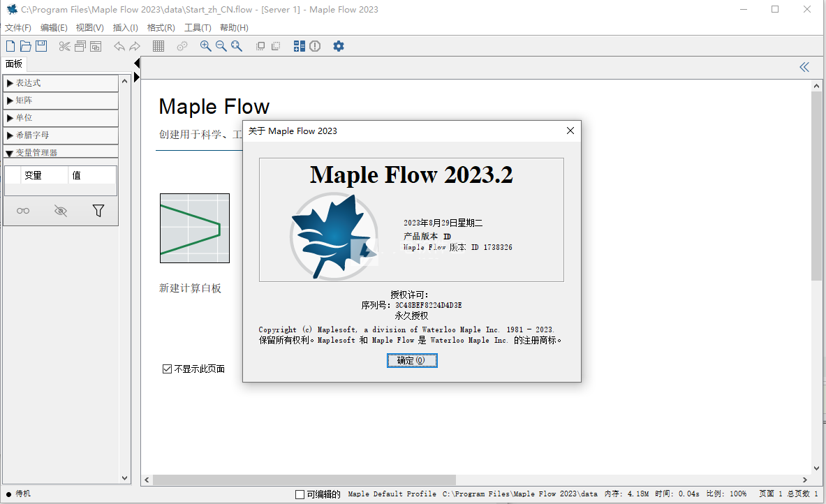Viewport: 826px width, 504px height.
Task: Open the 编辑(E) menu
Action: click(54, 27)
